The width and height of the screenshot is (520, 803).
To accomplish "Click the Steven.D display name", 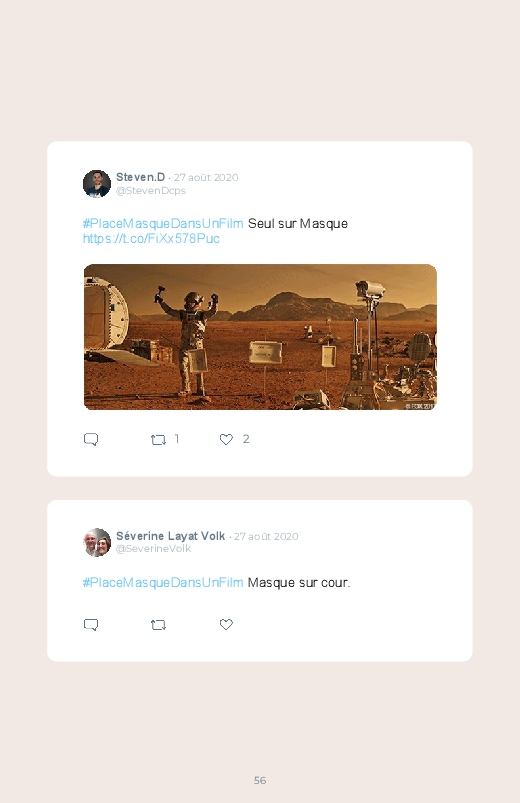I will pyautogui.click(x=140, y=177).
